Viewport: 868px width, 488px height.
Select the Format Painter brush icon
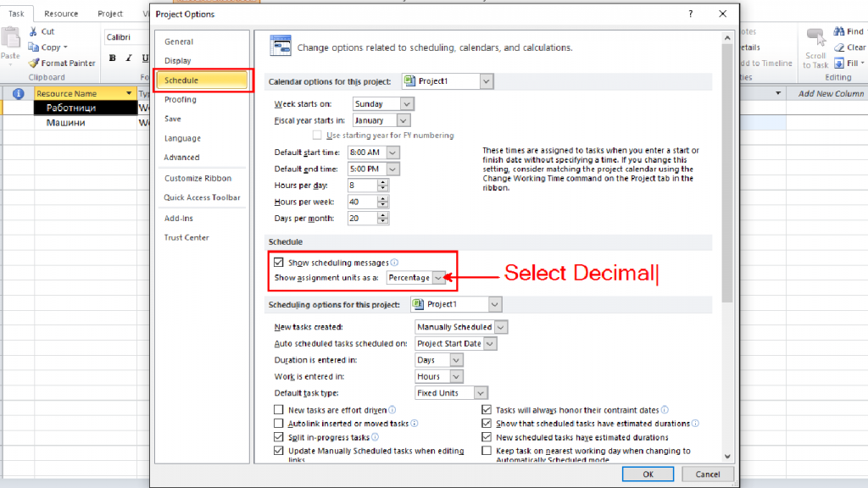(x=34, y=63)
